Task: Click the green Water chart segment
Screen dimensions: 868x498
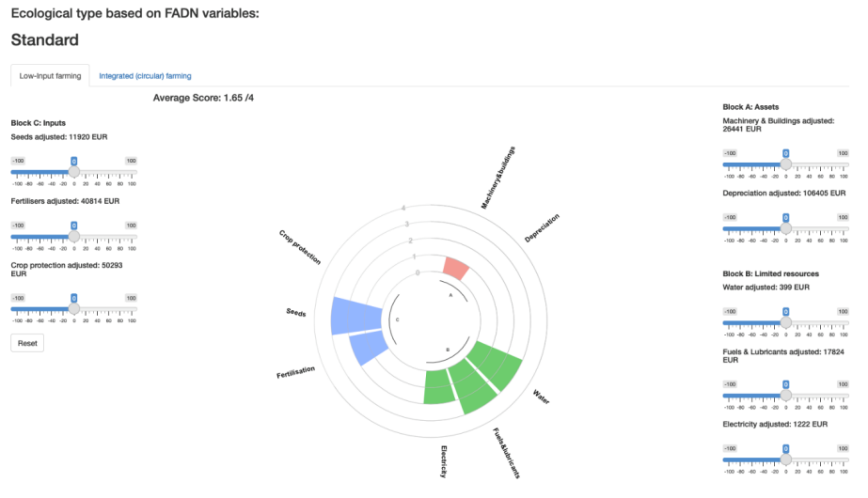Action: [x=496, y=364]
